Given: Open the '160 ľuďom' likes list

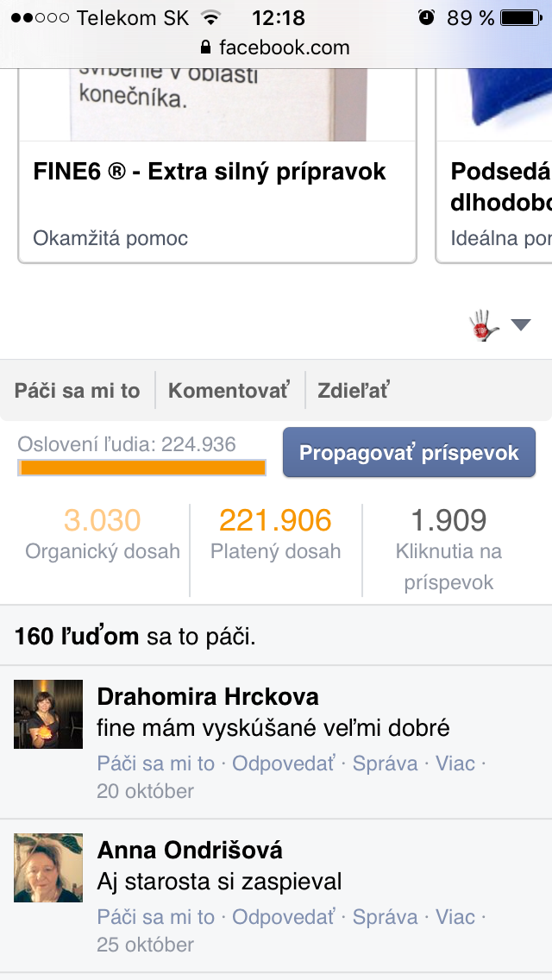Looking at the screenshot, I should pos(76,637).
